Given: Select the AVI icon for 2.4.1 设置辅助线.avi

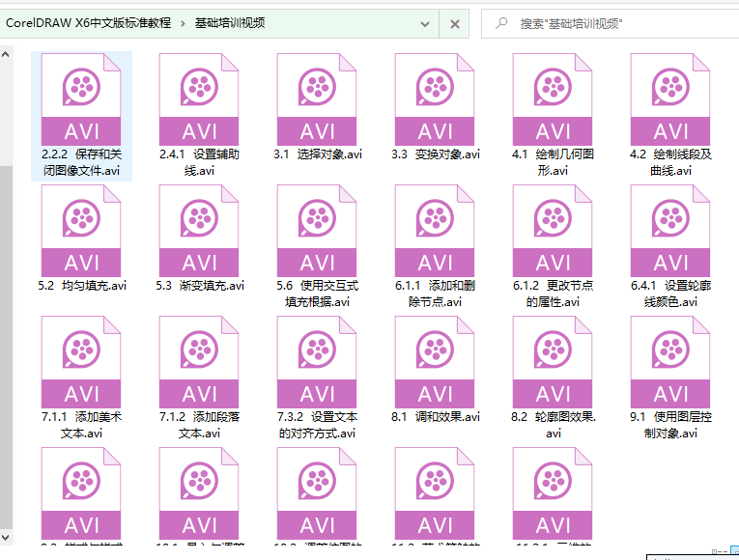Looking at the screenshot, I should [199, 99].
